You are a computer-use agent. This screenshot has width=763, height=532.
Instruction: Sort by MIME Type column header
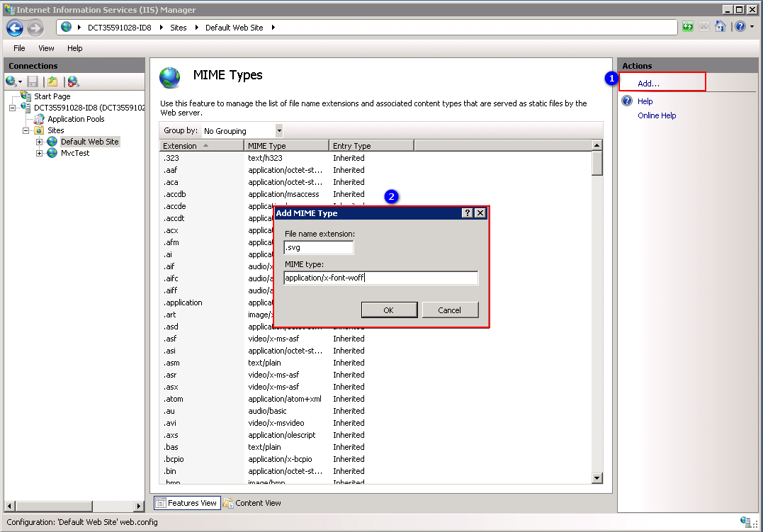pos(287,145)
